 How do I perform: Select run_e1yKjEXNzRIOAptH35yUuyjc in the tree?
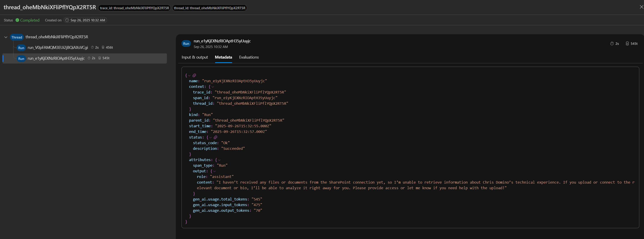click(56, 58)
